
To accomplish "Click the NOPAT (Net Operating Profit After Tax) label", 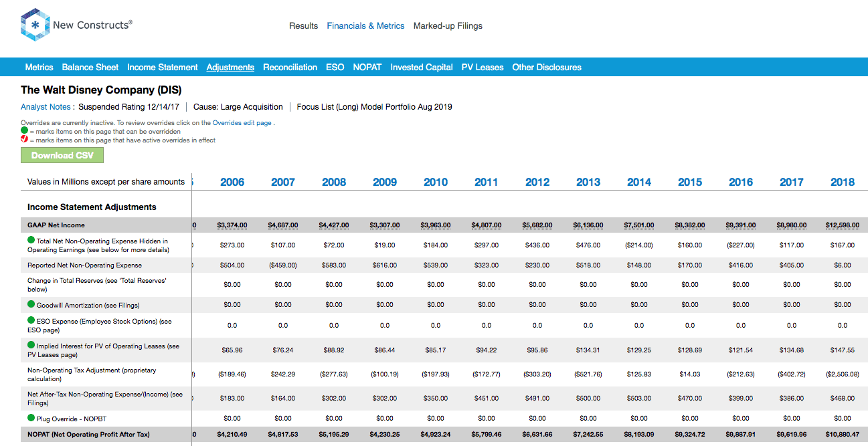I will pyautogui.click(x=87, y=435).
